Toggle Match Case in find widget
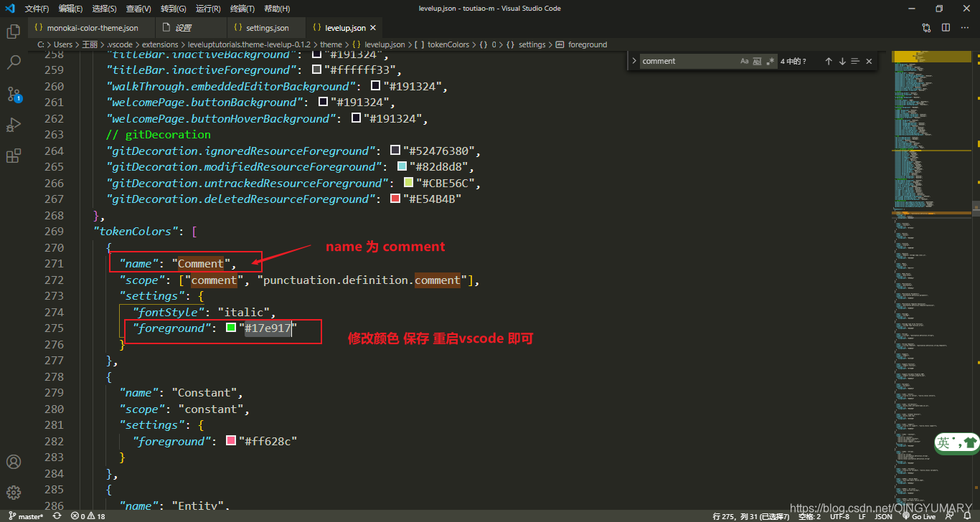 tap(744, 61)
